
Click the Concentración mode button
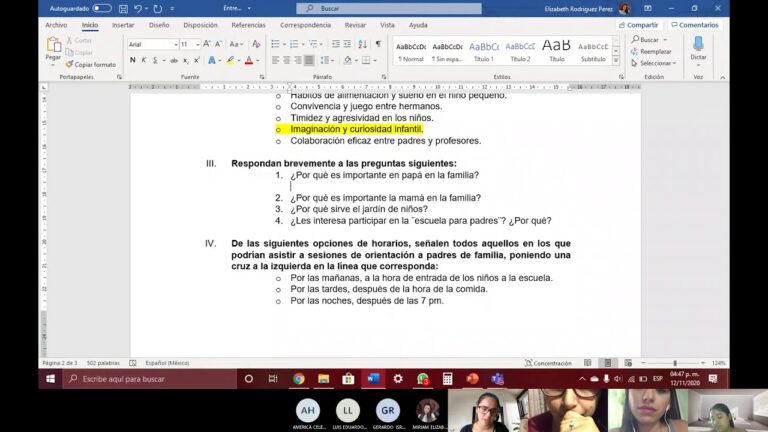[x=548, y=363]
